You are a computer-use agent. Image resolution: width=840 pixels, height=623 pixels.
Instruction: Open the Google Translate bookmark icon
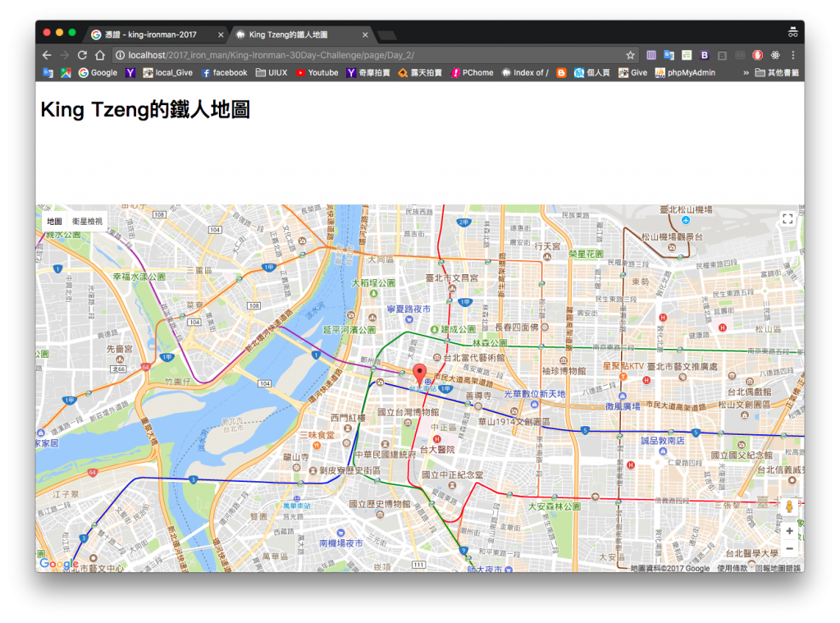pyautogui.click(x=48, y=73)
